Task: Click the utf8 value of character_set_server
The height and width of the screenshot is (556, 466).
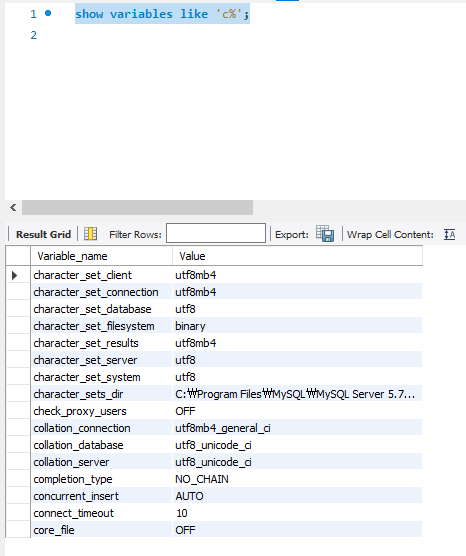Action: coord(297,360)
